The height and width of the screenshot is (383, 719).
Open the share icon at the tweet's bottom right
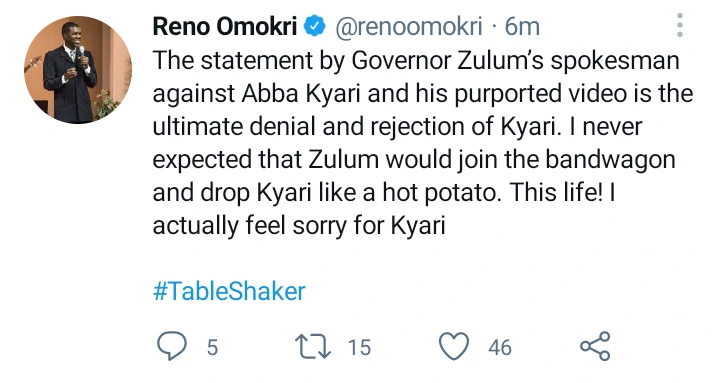click(595, 346)
